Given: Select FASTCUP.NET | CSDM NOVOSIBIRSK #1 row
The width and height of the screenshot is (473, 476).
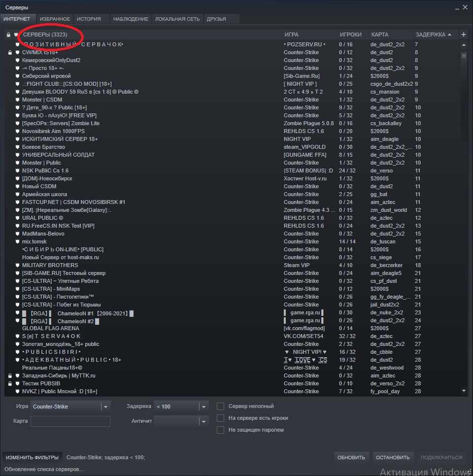Looking at the screenshot, I should [x=232, y=202].
